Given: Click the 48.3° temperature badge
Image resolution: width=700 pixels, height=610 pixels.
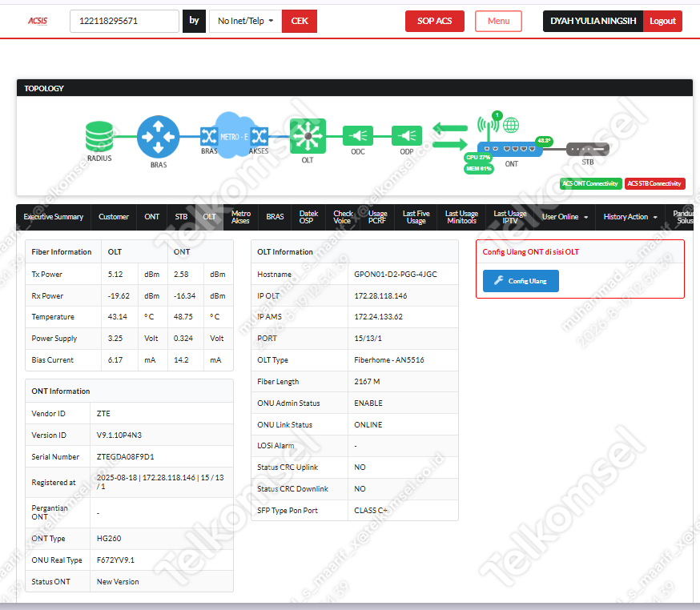Looking at the screenshot, I should (x=544, y=141).
